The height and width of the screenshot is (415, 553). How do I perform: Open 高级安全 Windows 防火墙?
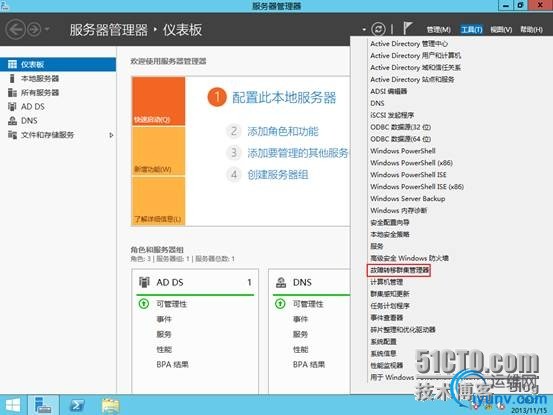pos(409,258)
